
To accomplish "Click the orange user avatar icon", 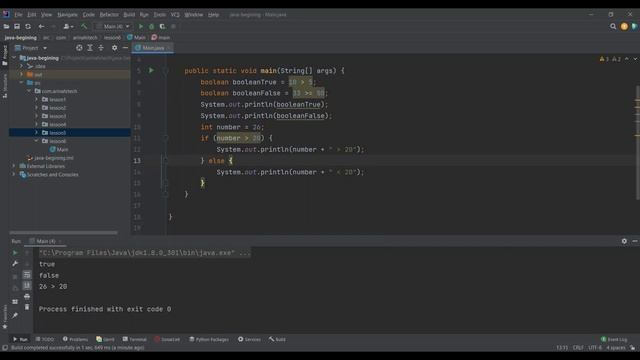I will pos(624,27).
